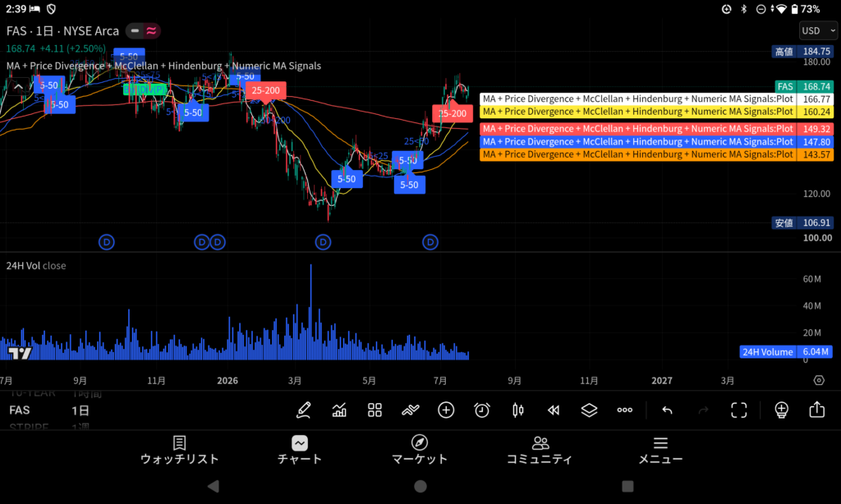Open the マーケット tab

(x=420, y=451)
